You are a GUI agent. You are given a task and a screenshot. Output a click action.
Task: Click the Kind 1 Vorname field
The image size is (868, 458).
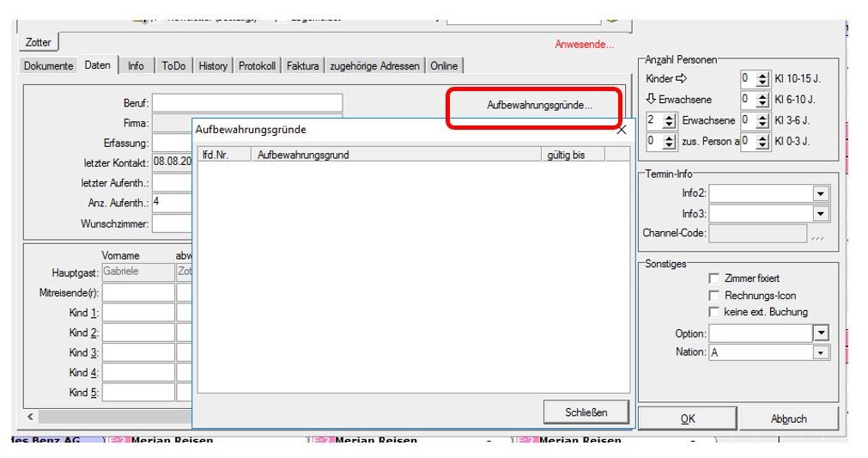pyautogui.click(x=138, y=312)
